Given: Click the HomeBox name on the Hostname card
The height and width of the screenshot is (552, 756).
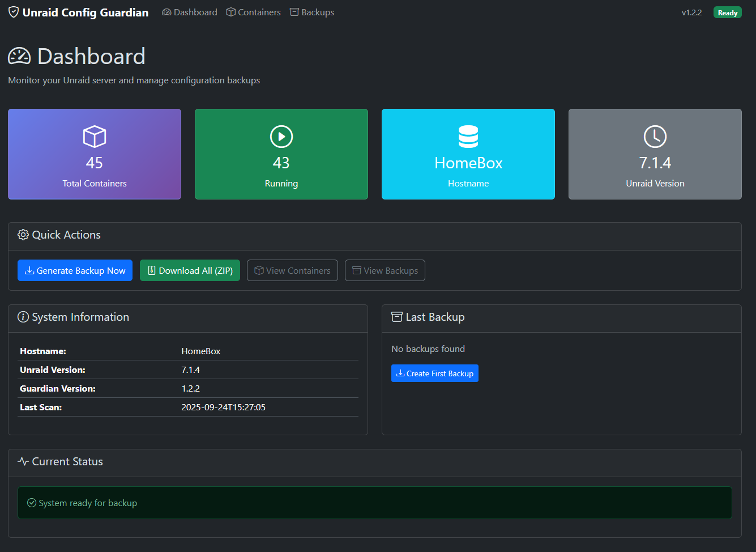Looking at the screenshot, I should coord(468,163).
